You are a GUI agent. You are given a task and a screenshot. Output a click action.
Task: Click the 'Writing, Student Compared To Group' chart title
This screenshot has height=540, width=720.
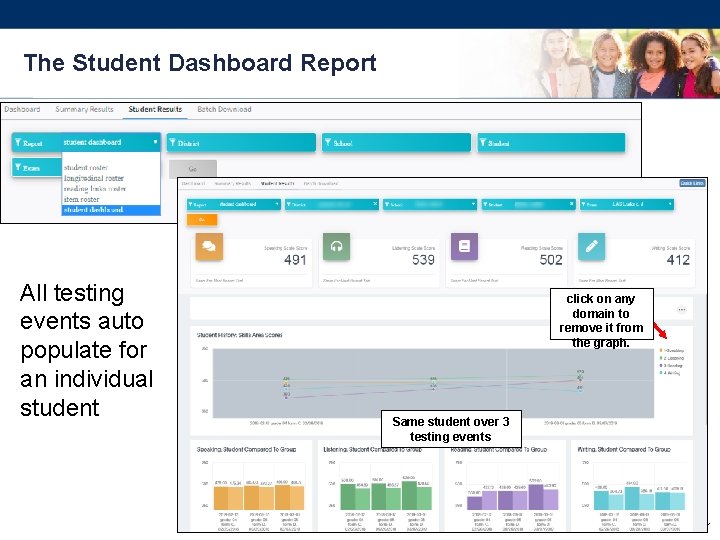click(x=624, y=449)
